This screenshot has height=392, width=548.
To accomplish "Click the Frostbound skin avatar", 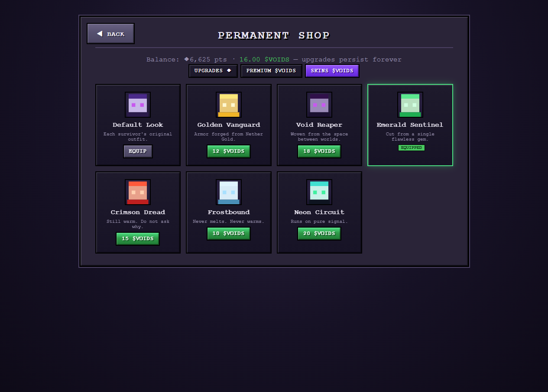I will click(229, 192).
